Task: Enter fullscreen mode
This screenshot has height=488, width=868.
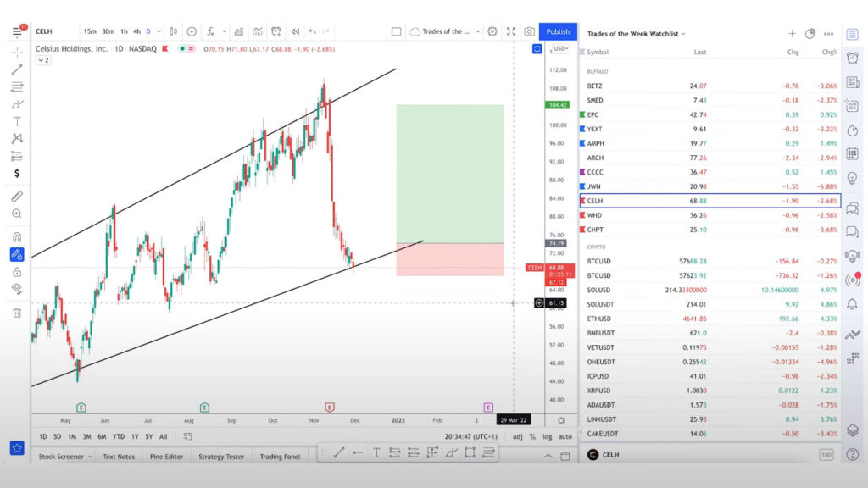Action: pos(511,31)
